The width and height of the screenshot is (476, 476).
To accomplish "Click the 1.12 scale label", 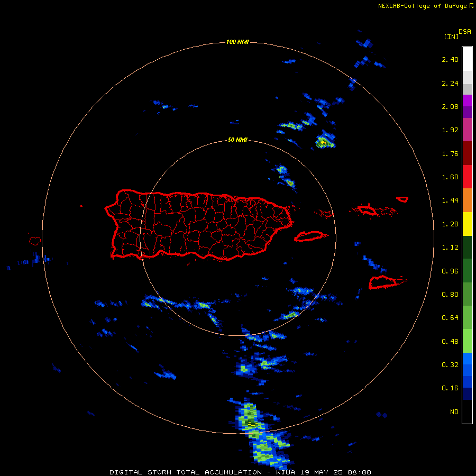I will 450,248.
